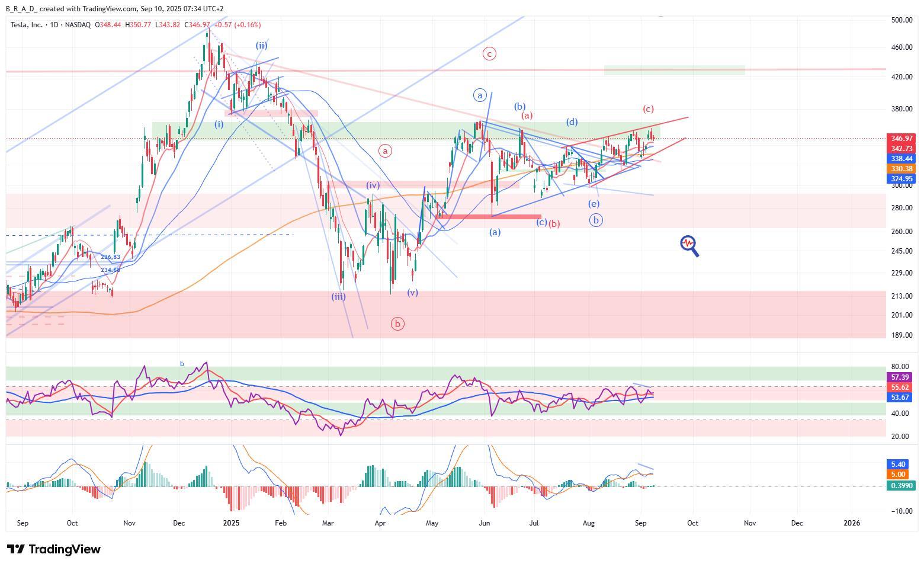Click the Jun time axis label
This screenshot has width=924, height=567.
[x=485, y=523]
